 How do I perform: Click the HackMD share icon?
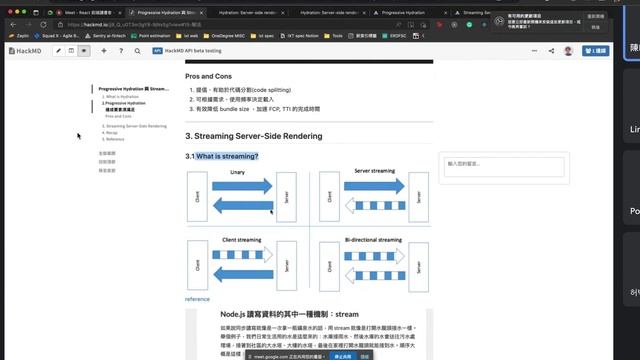(551, 51)
